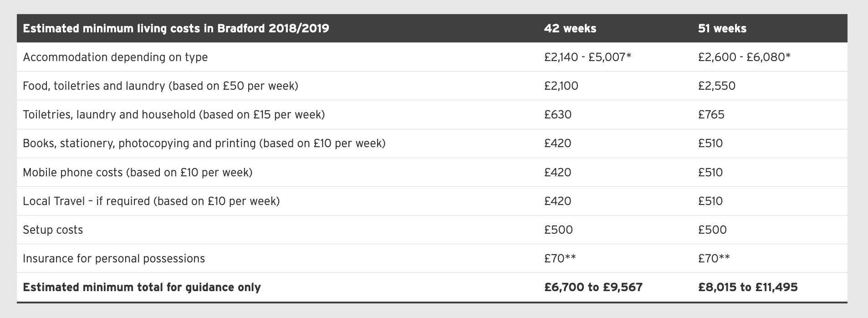This screenshot has width=868, height=318.
Task: Click the £6,700 to £9,567 total
Action: 593,287
